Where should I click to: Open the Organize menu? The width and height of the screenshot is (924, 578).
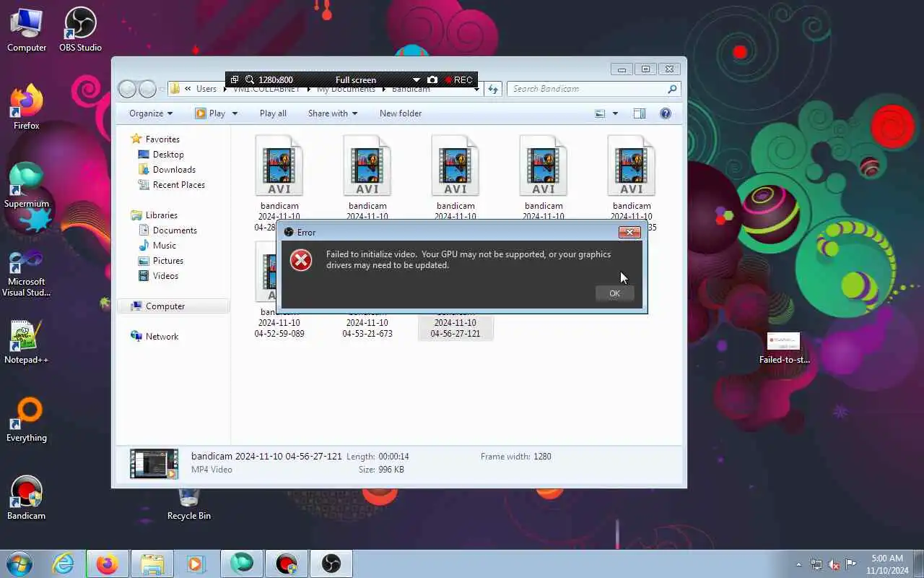pyautogui.click(x=151, y=113)
